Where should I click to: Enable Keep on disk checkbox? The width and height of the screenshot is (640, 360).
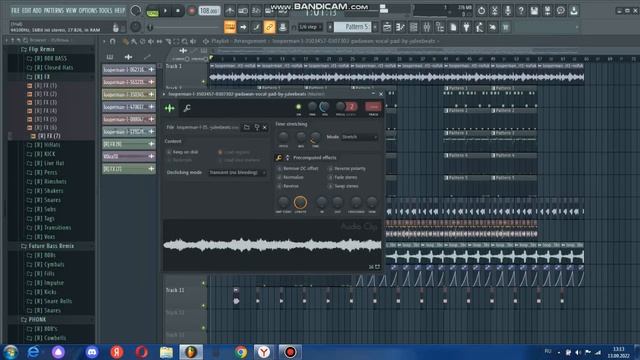tap(169, 152)
